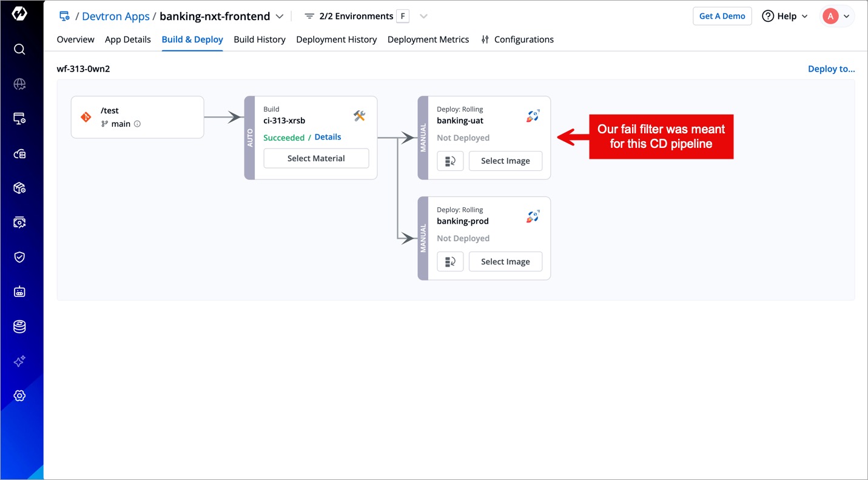Click the AI sparkle icon in sidebar
868x480 pixels.
point(19,361)
